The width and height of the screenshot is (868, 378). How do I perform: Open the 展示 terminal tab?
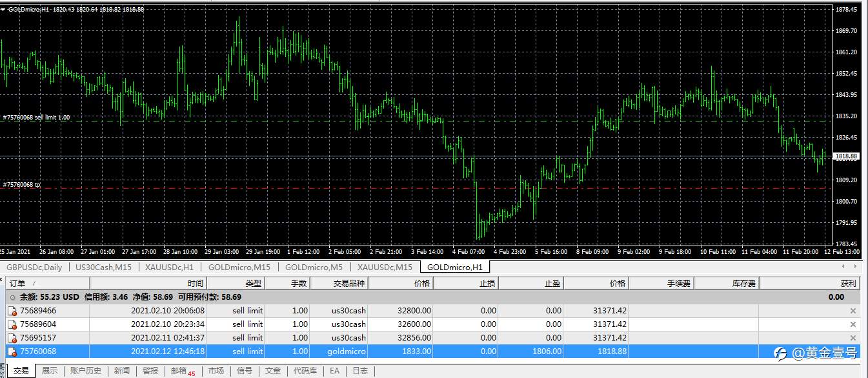coord(50,371)
